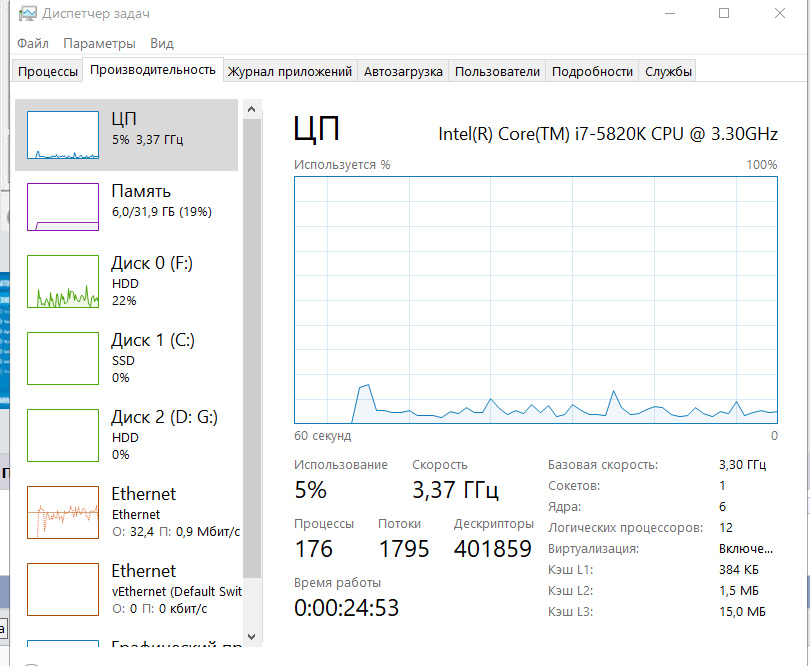Open the Параметры menu

(x=99, y=43)
